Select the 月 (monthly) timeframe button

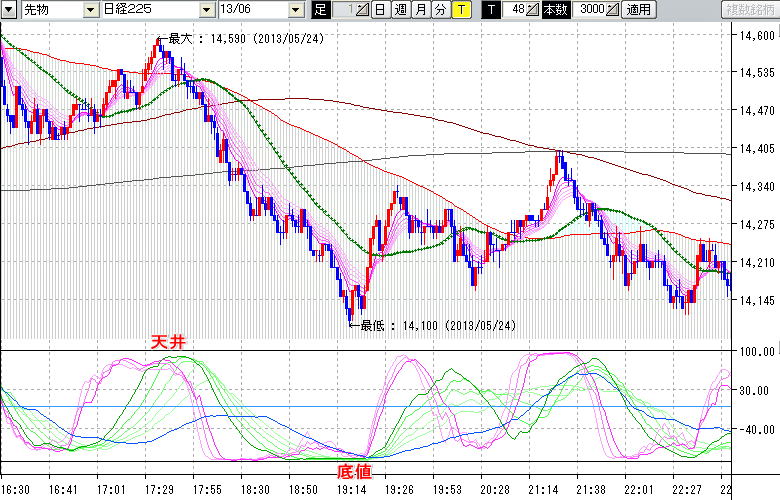pyautogui.click(x=420, y=10)
